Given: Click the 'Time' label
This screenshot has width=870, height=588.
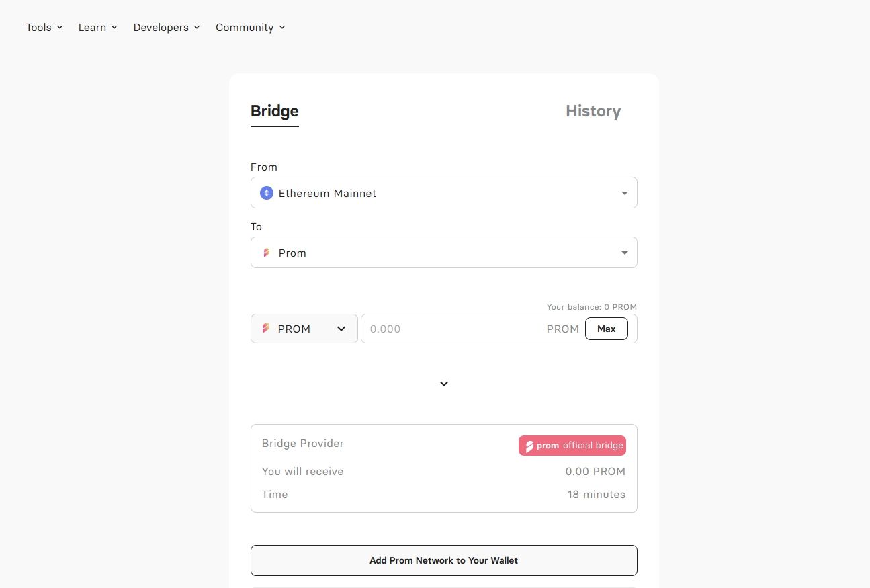Looking at the screenshot, I should [x=275, y=495].
